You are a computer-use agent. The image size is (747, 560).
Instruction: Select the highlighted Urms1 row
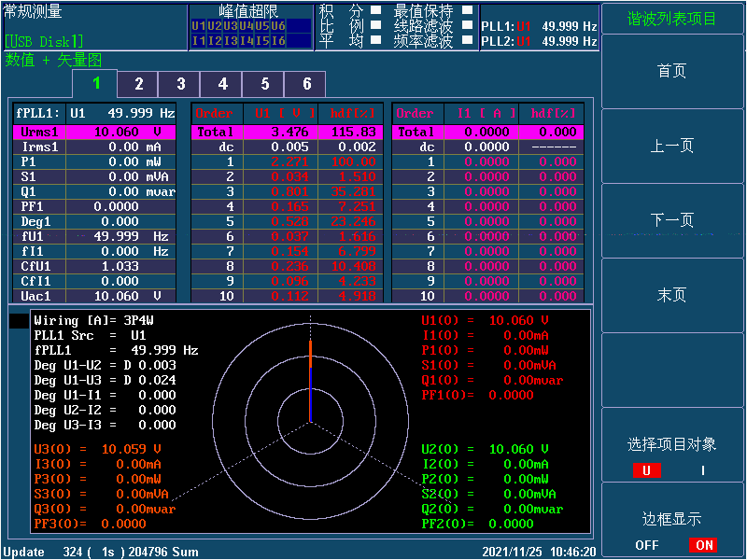pyautogui.click(x=93, y=133)
